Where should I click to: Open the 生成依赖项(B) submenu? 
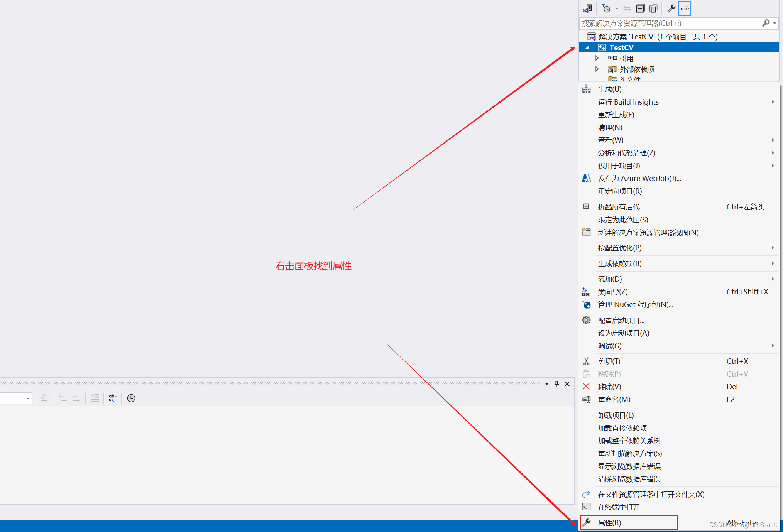coord(679,263)
